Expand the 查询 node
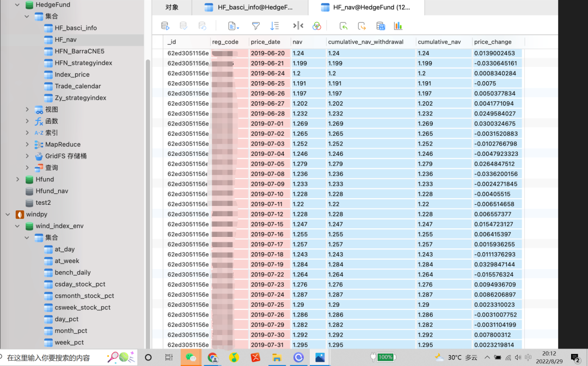 [27, 168]
